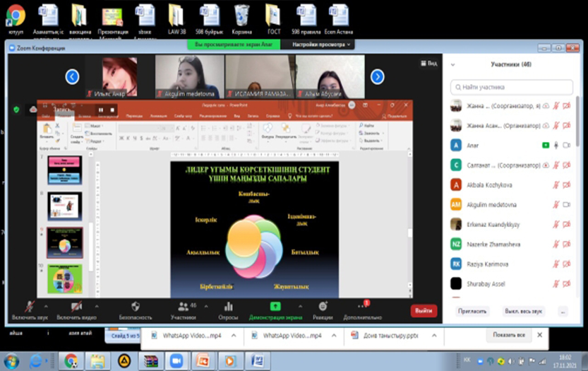Viewport: 588px width, 371px height.
Task: Show previous video thumbnails with left arrow
Action: tap(72, 76)
